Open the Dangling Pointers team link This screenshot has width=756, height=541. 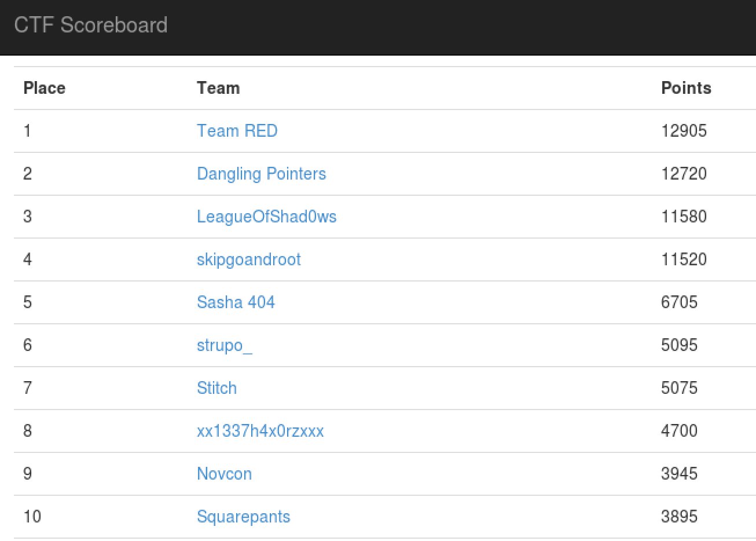click(261, 174)
